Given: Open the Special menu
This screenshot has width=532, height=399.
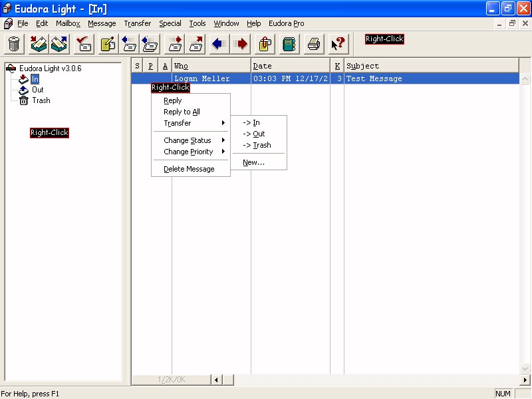Looking at the screenshot, I should click(170, 23).
